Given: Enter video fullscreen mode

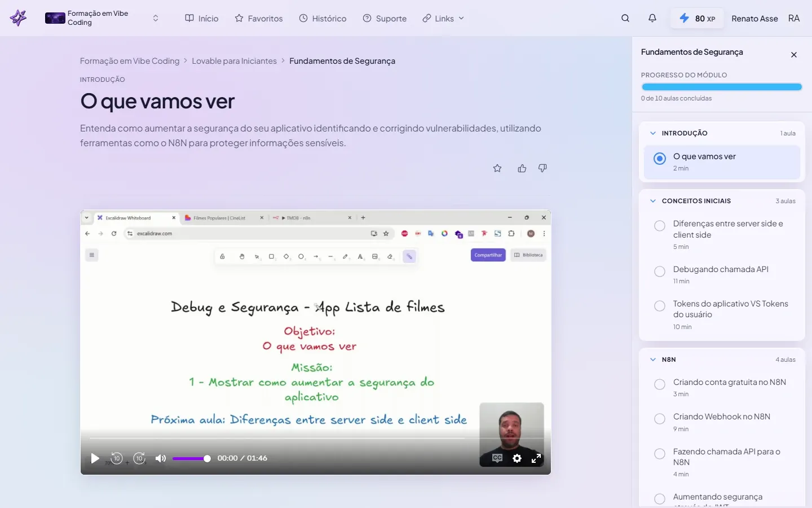Looking at the screenshot, I should pyautogui.click(x=536, y=458).
